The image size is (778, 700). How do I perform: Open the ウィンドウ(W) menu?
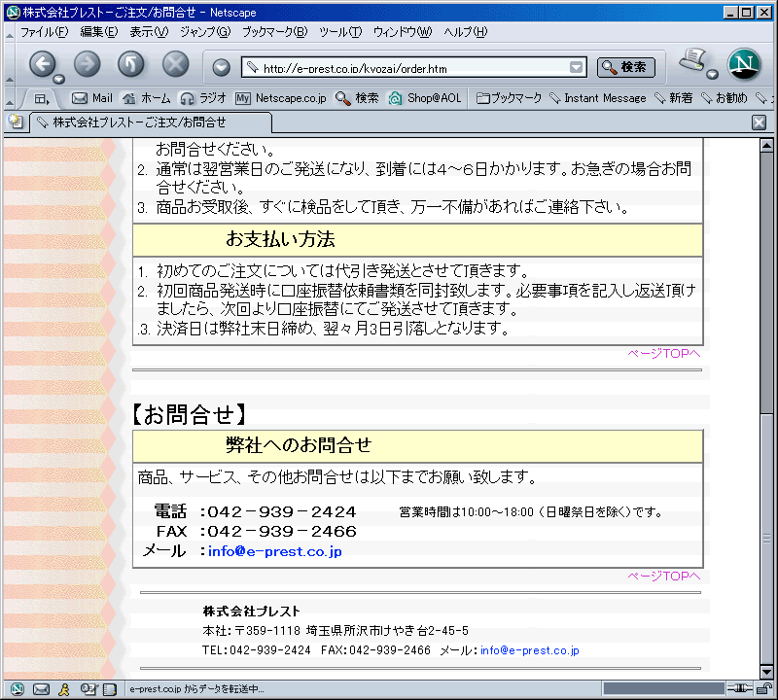[x=403, y=32]
